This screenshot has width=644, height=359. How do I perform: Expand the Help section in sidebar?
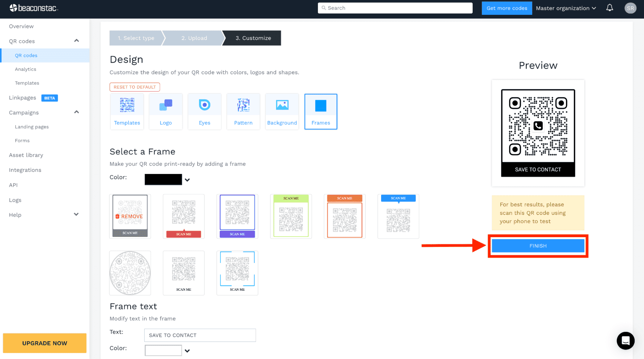(x=76, y=215)
